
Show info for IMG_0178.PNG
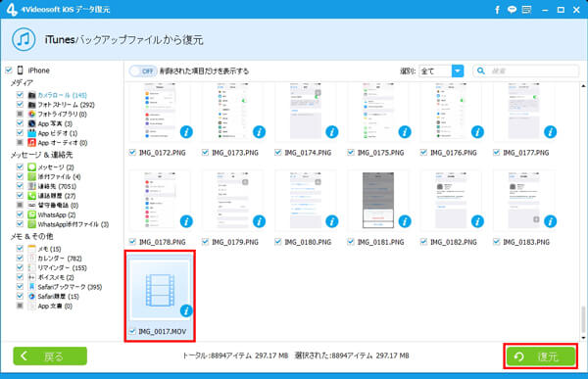pyautogui.click(x=186, y=221)
